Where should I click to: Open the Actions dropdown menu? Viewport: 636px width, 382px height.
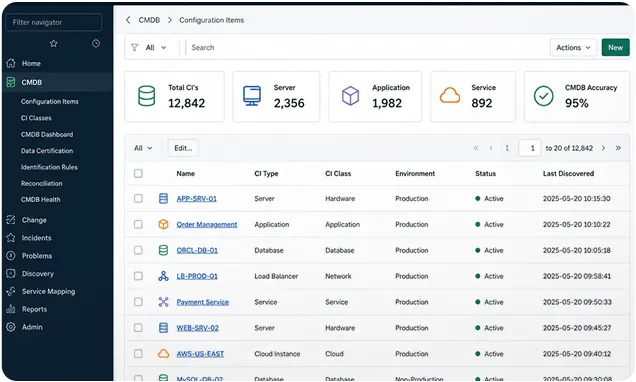(x=573, y=47)
